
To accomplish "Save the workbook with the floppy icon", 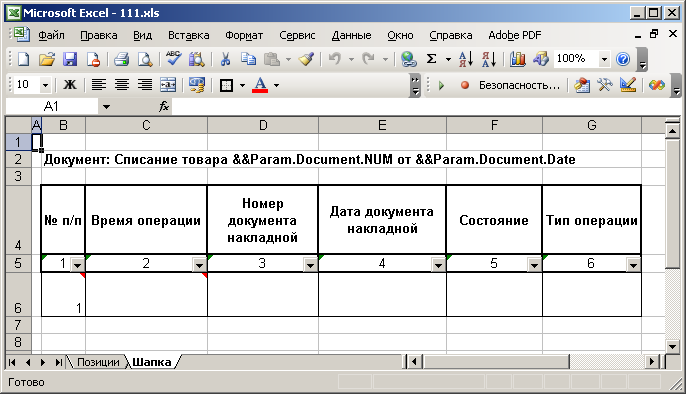I will coord(70,59).
